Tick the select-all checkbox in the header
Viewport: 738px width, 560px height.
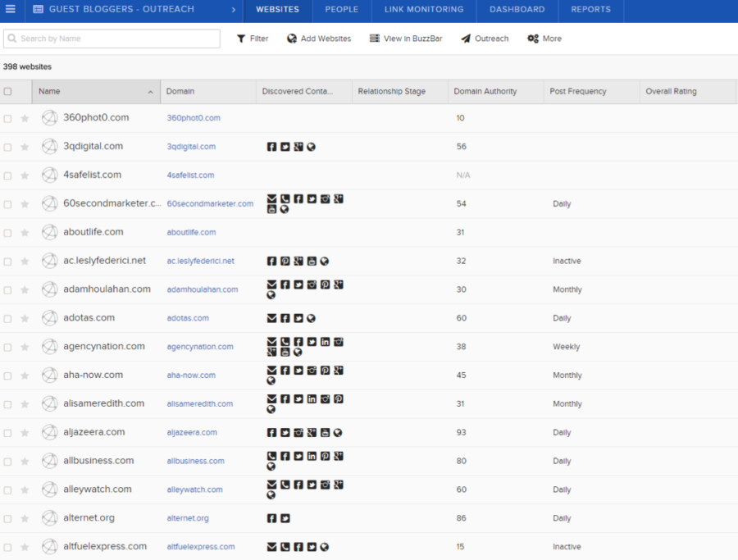tap(7, 91)
